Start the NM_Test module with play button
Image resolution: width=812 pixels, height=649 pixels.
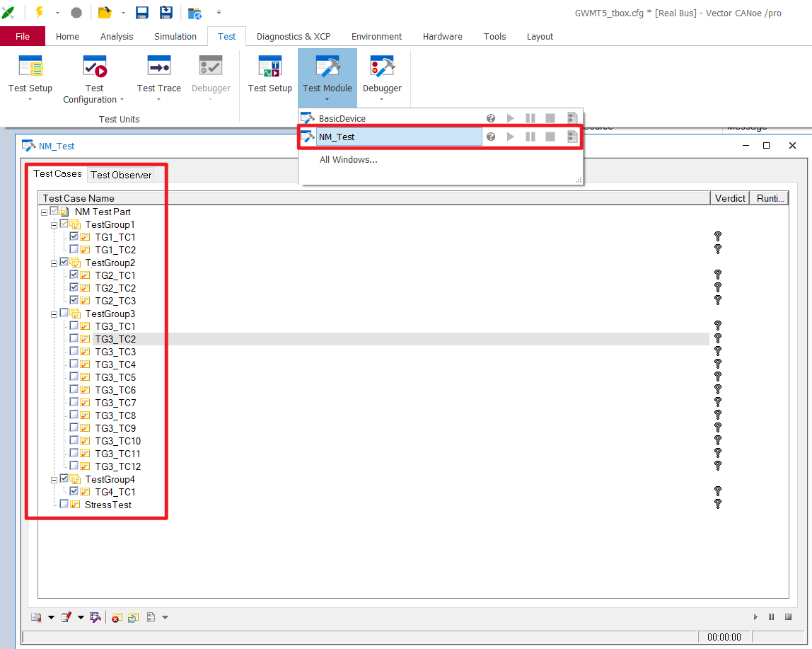point(511,137)
